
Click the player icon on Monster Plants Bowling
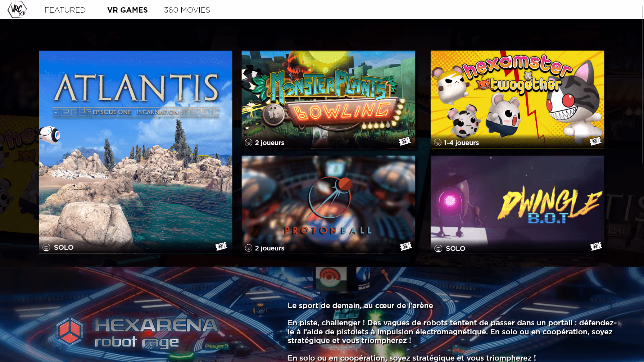(249, 142)
